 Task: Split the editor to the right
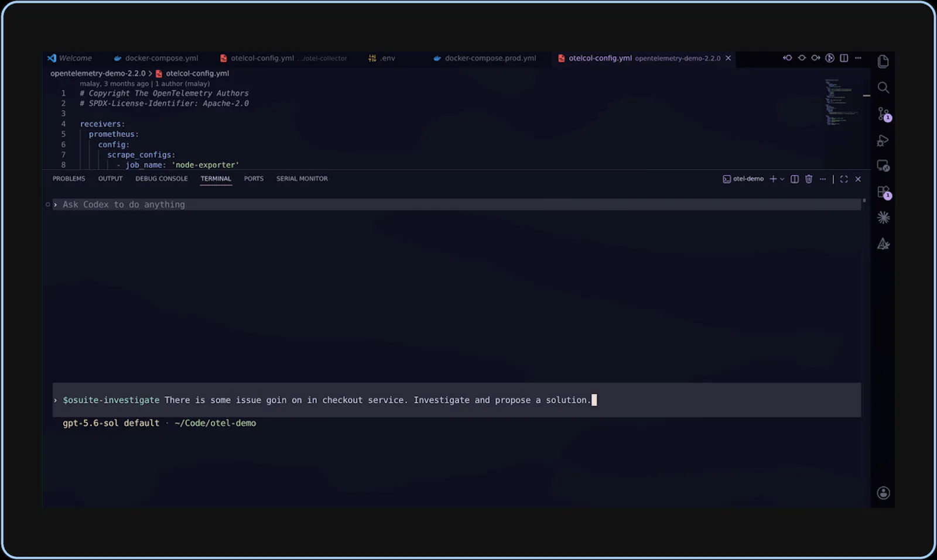844,58
